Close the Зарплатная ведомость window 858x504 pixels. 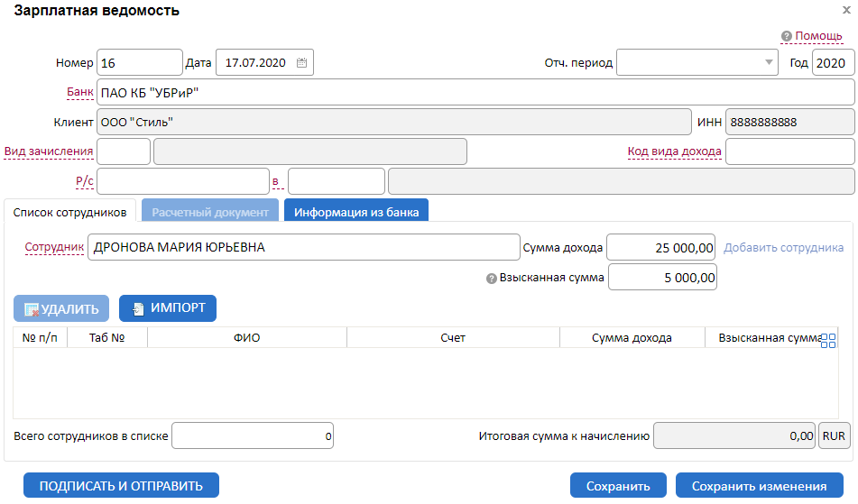(x=846, y=11)
